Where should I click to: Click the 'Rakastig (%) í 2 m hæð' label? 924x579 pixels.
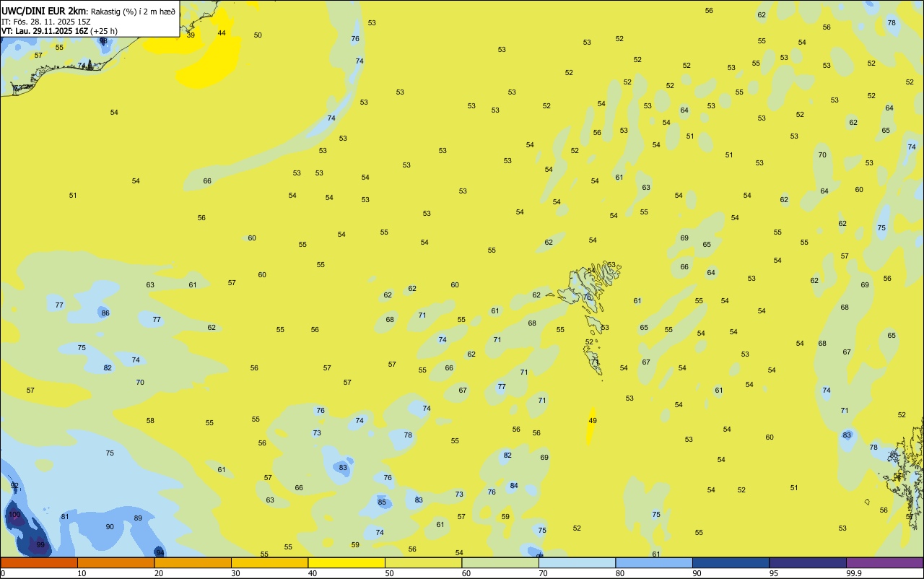point(133,12)
